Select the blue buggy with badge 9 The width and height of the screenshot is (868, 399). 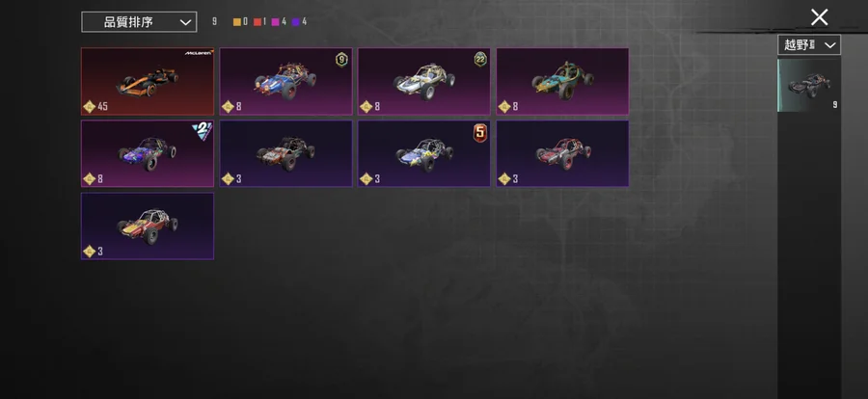[285, 81]
